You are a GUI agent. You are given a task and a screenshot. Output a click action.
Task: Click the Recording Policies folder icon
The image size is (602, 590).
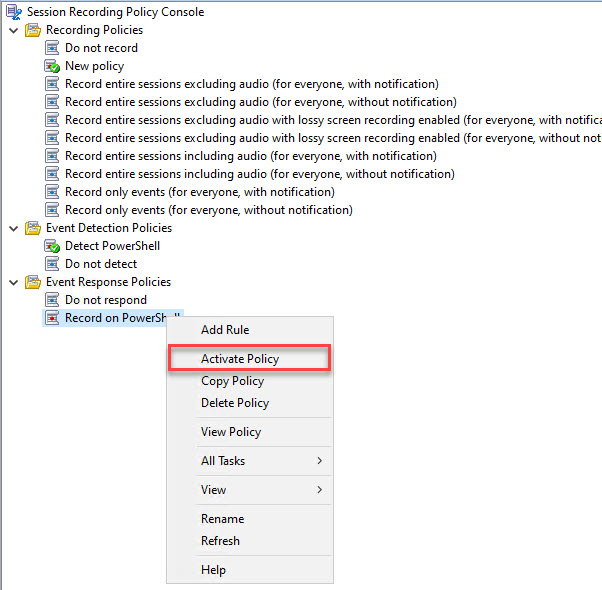tap(33, 30)
